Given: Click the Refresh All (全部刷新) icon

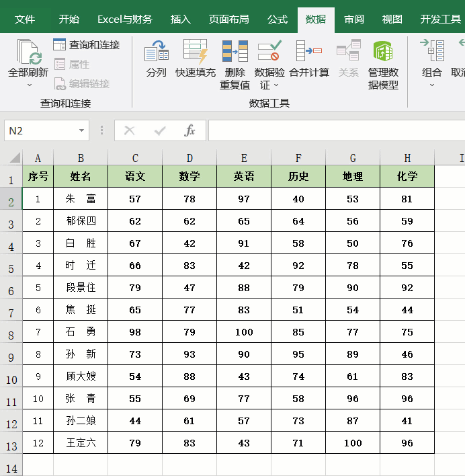Looking at the screenshot, I should coord(28,52).
